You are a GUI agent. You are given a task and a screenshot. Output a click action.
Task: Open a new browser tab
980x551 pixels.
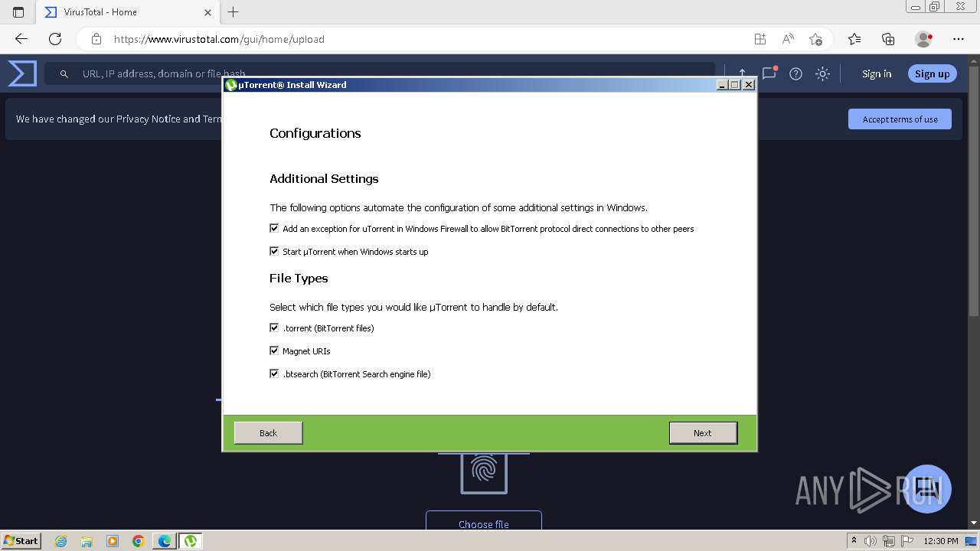point(234,12)
